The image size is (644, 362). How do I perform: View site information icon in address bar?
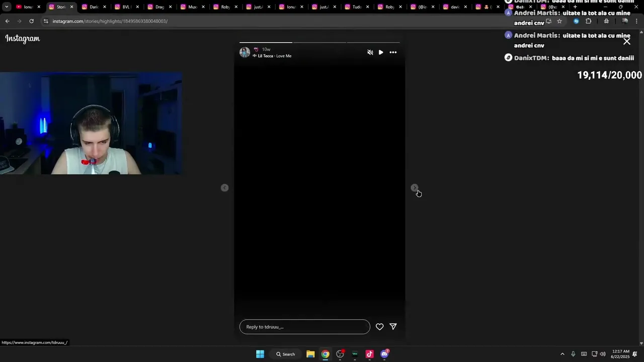[46, 21]
